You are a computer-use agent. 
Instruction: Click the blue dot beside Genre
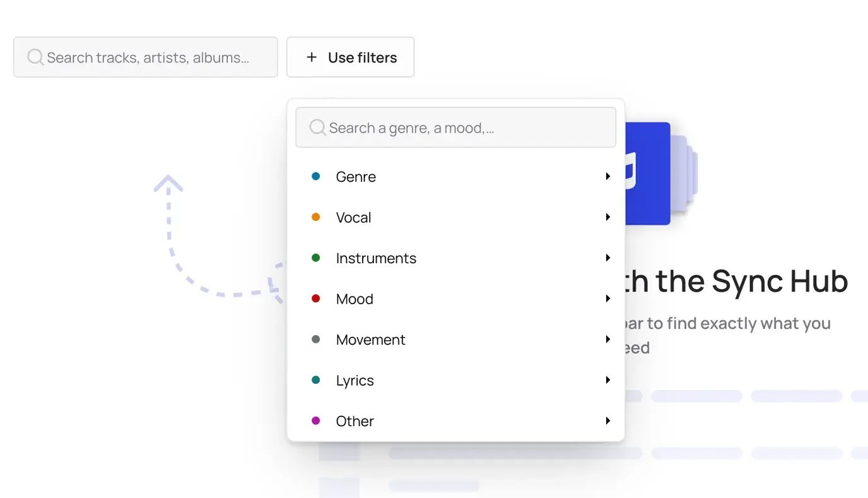click(x=316, y=177)
